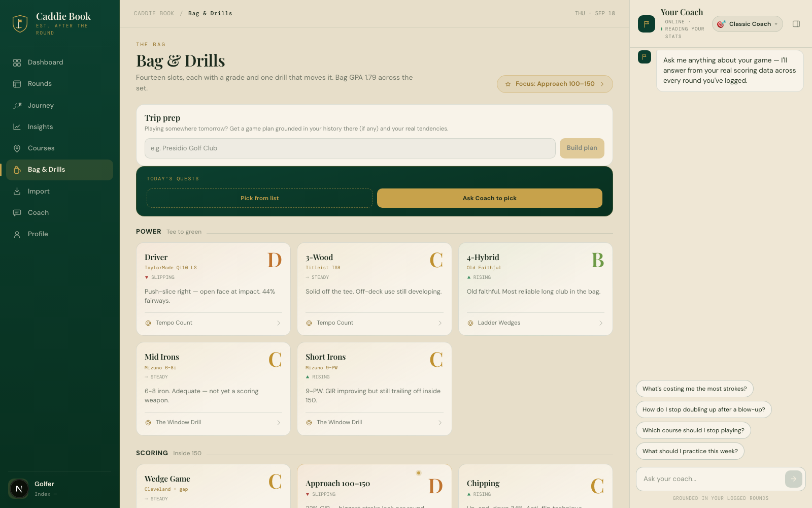This screenshot has height=508, width=812.
Task: Click the THU · SEP 10 date text
Action: pyautogui.click(x=595, y=14)
